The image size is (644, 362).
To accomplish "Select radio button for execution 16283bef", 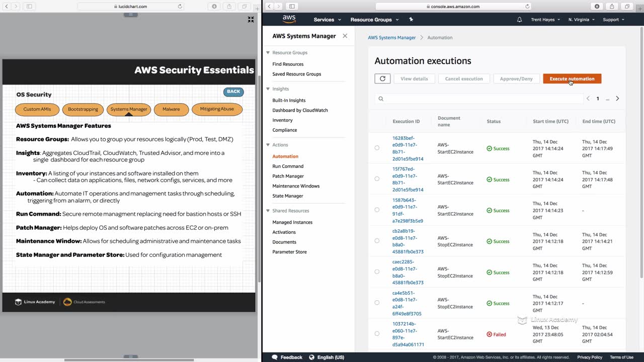I will pyautogui.click(x=377, y=148).
